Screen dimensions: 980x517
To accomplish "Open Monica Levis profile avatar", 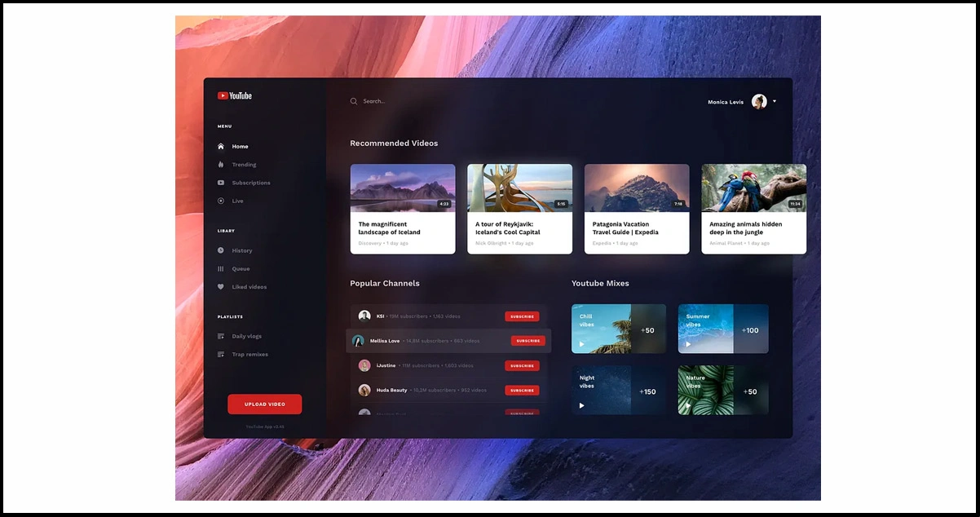I will (759, 102).
